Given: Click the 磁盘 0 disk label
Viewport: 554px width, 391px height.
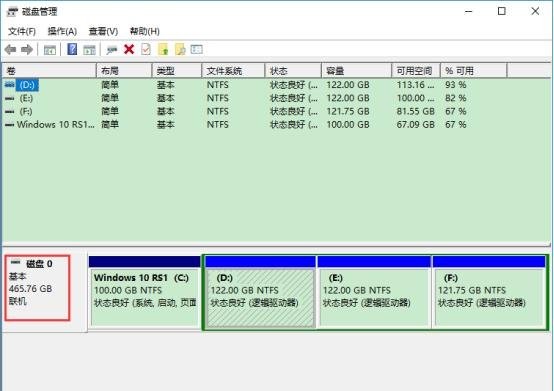Looking at the screenshot, I should (x=39, y=264).
